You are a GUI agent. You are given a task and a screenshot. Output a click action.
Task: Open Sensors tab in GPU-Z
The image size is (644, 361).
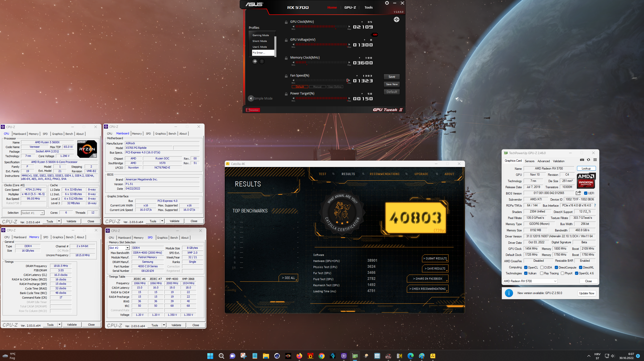(529, 161)
